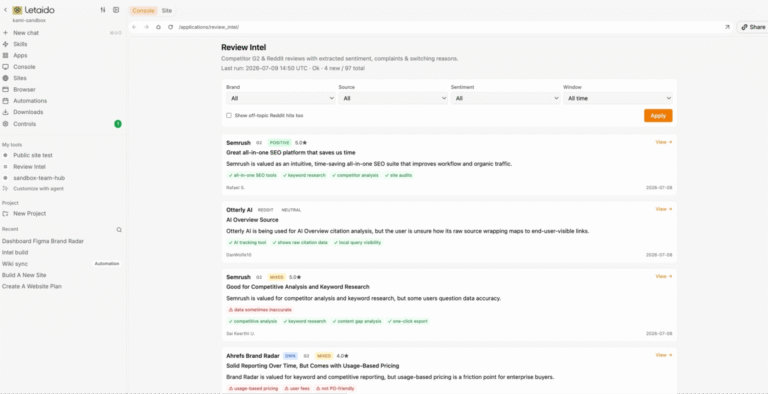Click the reload icon in address bar

point(170,27)
